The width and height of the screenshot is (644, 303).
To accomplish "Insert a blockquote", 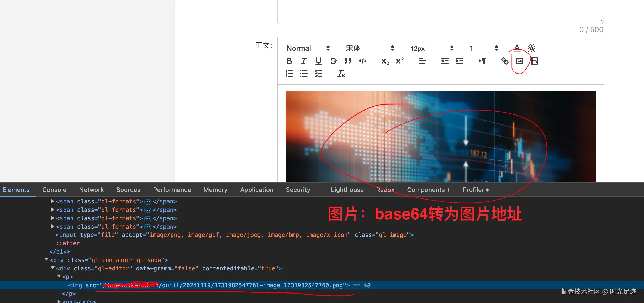I will [348, 61].
